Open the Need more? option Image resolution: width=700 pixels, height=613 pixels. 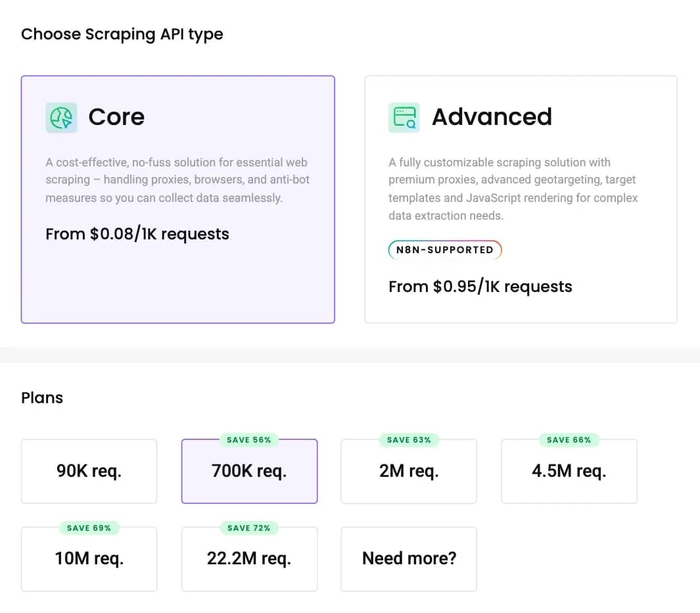click(409, 559)
